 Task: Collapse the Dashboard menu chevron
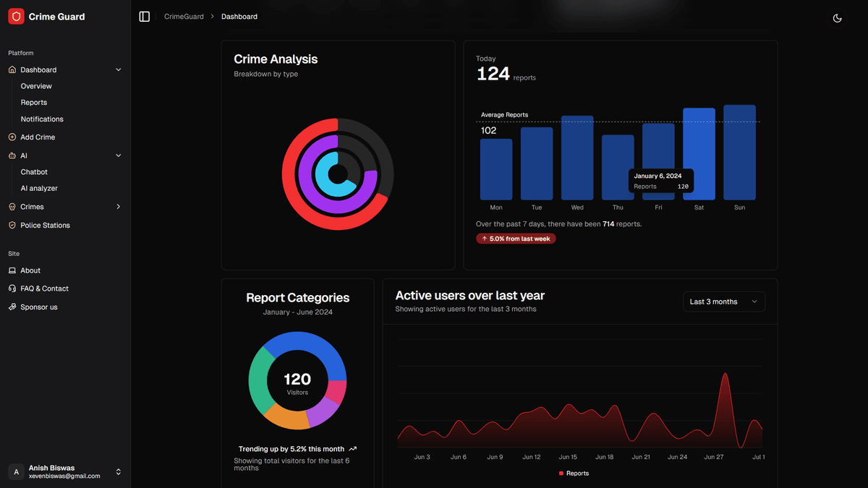pyautogui.click(x=118, y=69)
